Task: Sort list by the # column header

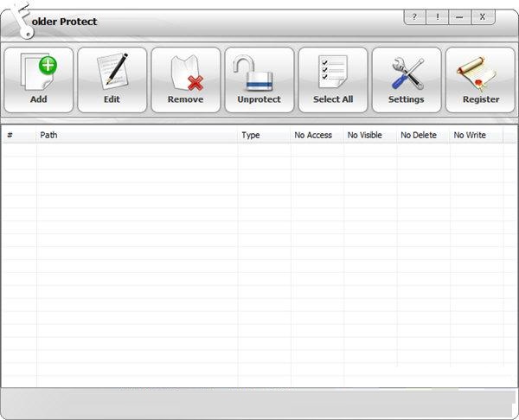Action: tap(19, 136)
